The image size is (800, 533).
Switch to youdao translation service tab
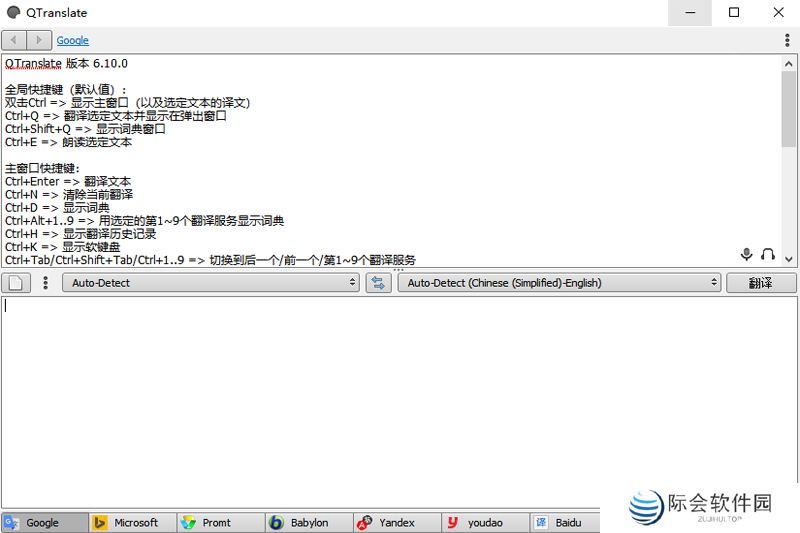[486, 523]
